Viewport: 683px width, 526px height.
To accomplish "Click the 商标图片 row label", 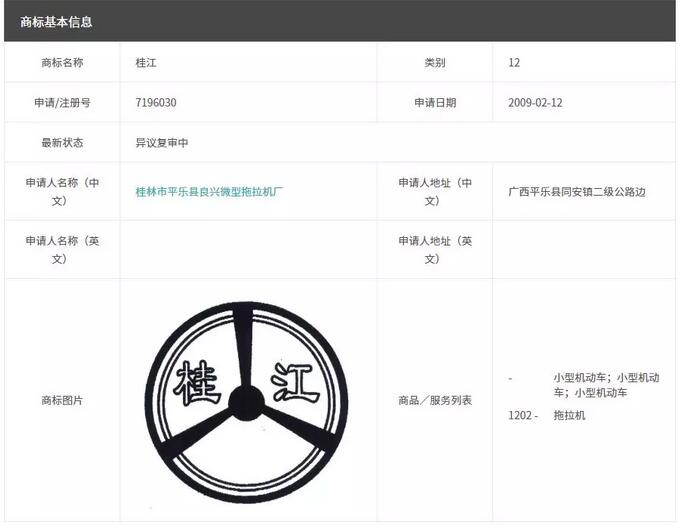I will click(62, 400).
